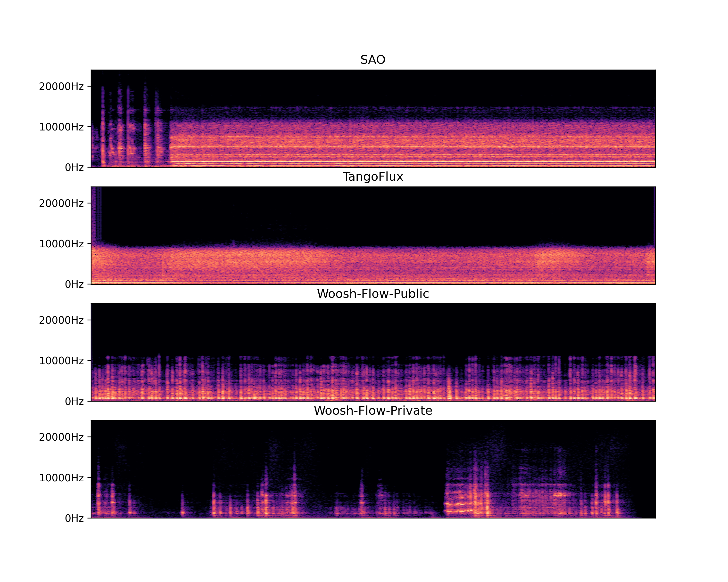The height and width of the screenshot is (582, 728).
Task: Click the TangoFlux plot title
Action: (x=373, y=177)
